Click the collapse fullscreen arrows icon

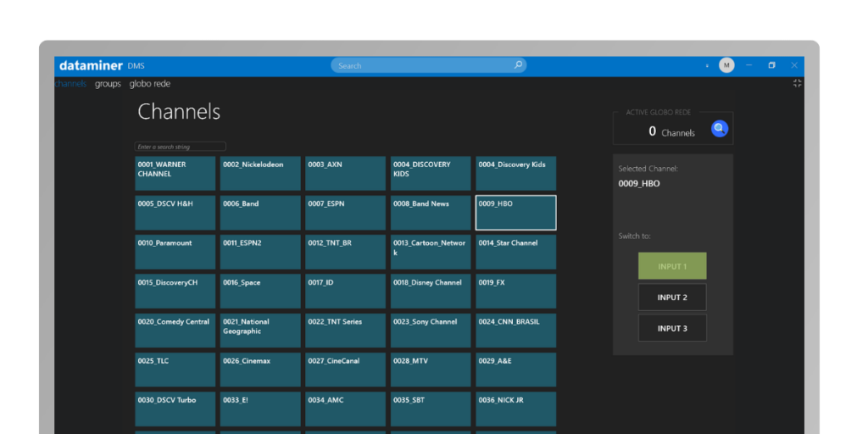[797, 83]
